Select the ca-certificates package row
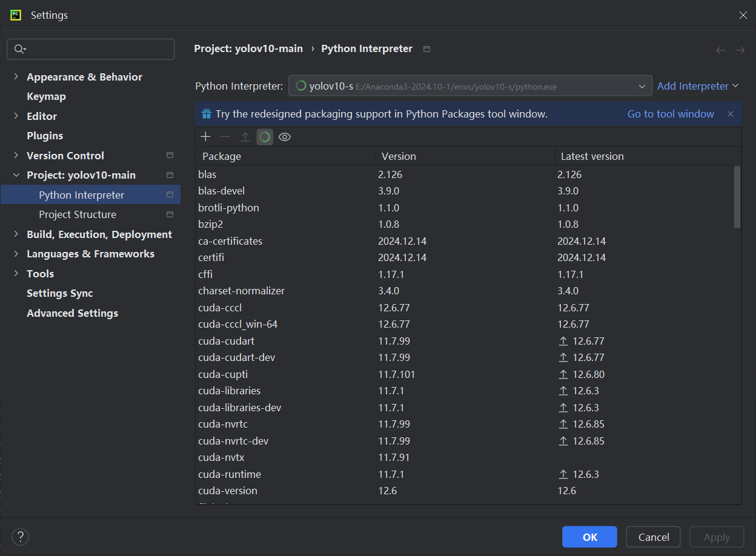Screen dimensions: 756x556 click(464, 241)
